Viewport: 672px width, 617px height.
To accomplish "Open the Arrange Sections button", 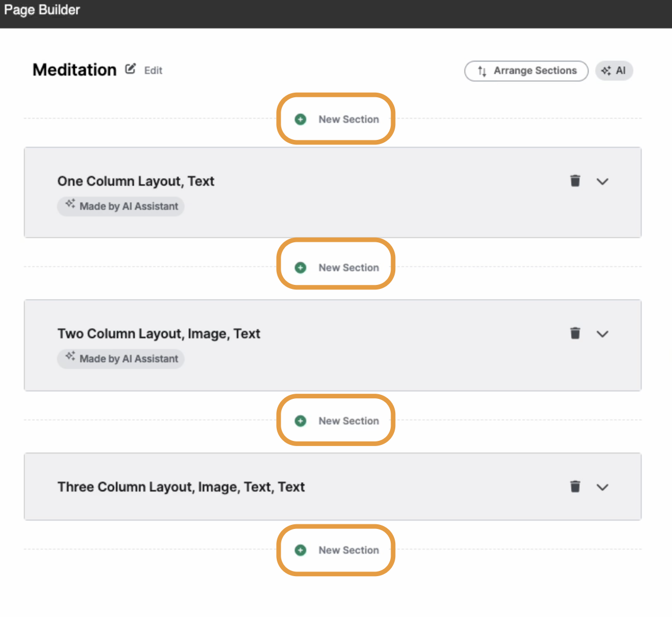I will 526,71.
